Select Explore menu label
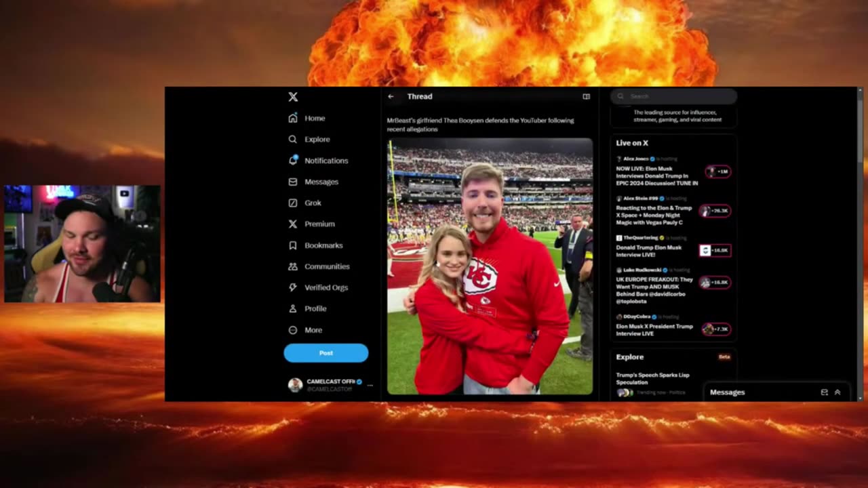Screen dimensions: 868x488 coord(317,139)
